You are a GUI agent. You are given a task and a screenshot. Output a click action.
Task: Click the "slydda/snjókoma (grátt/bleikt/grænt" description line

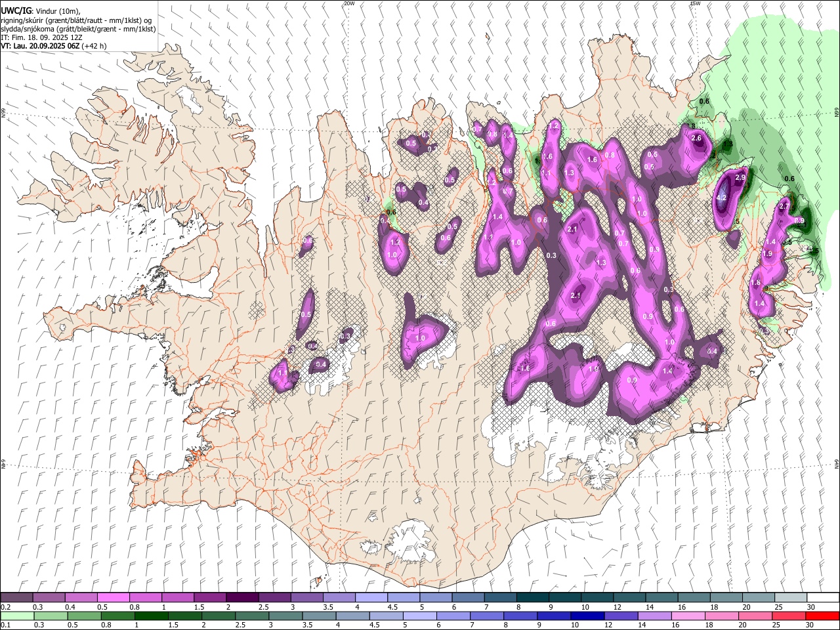[78, 29]
